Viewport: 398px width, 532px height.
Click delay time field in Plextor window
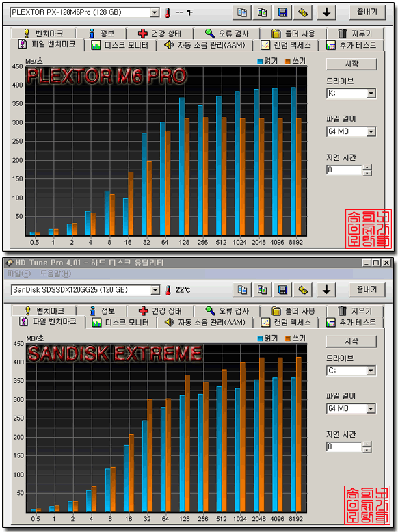345,170
